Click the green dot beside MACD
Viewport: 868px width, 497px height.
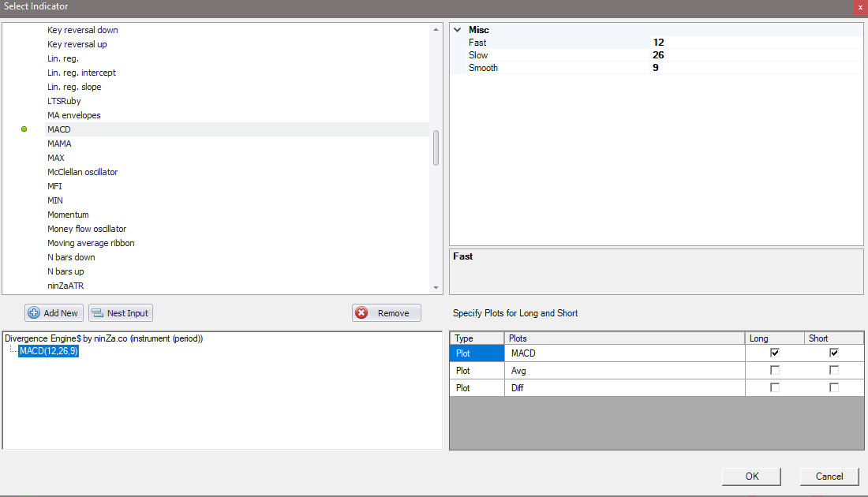pyautogui.click(x=24, y=129)
